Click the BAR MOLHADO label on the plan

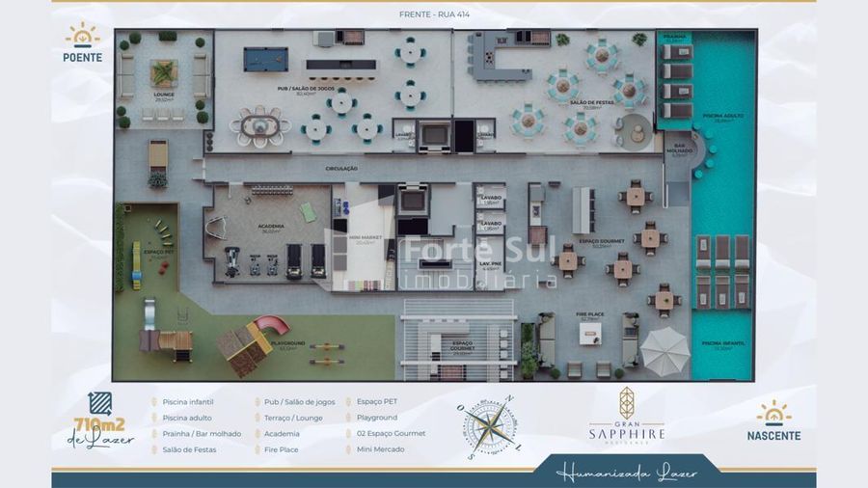click(x=679, y=148)
